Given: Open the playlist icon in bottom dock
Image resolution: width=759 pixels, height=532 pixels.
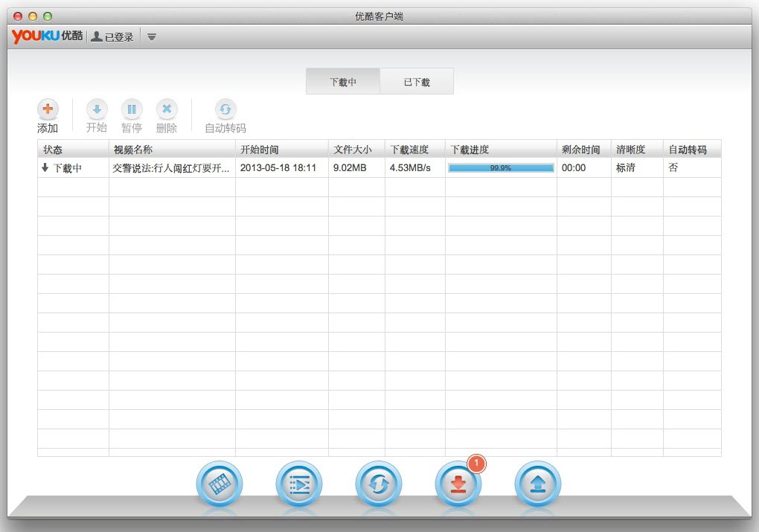Looking at the screenshot, I should click(298, 484).
